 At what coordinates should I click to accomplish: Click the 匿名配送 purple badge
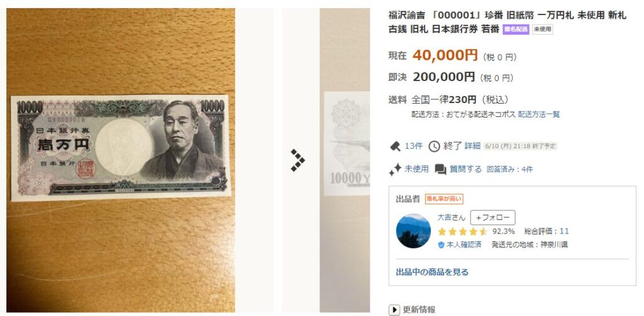coord(516,29)
